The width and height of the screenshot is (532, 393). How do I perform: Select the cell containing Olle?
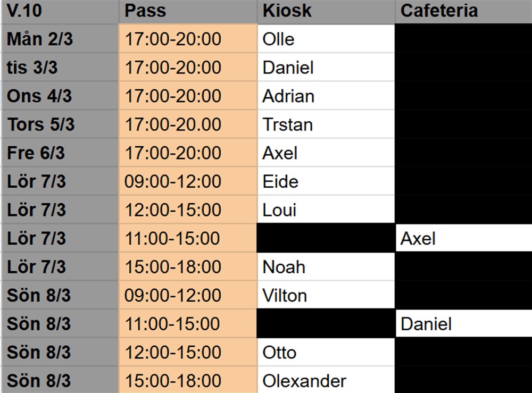326,39
